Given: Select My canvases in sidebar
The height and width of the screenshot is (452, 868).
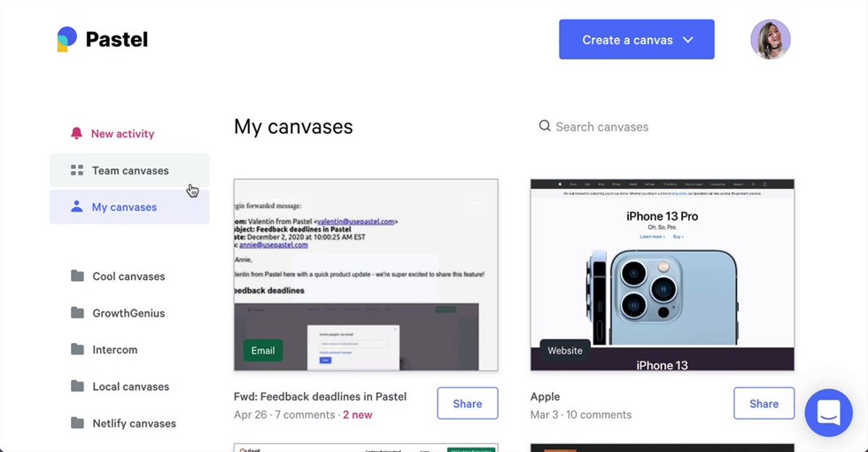Looking at the screenshot, I should pyautogui.click(x=129, y=207).
